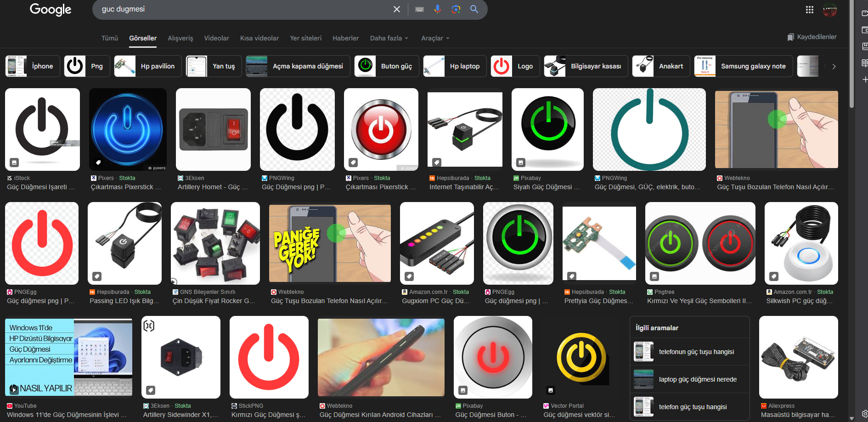
Task: Search related 'telefon güç tuşu hangisi'
Action: click(x=690, y=407)
